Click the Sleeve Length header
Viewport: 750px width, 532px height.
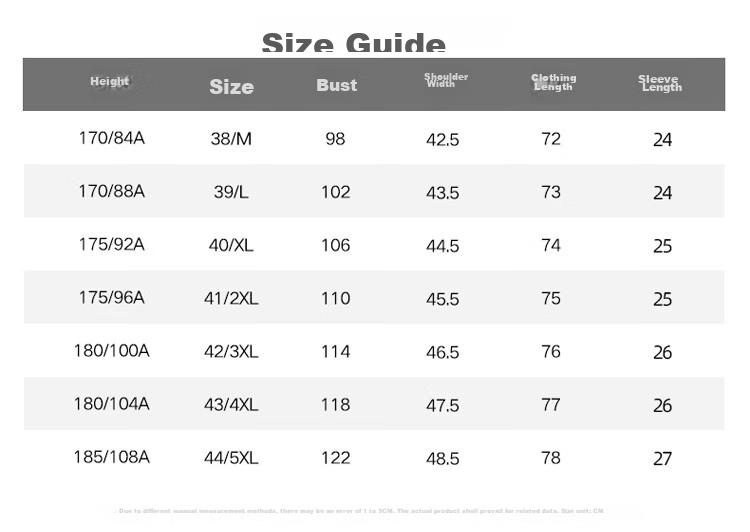[x=660, y=83]
